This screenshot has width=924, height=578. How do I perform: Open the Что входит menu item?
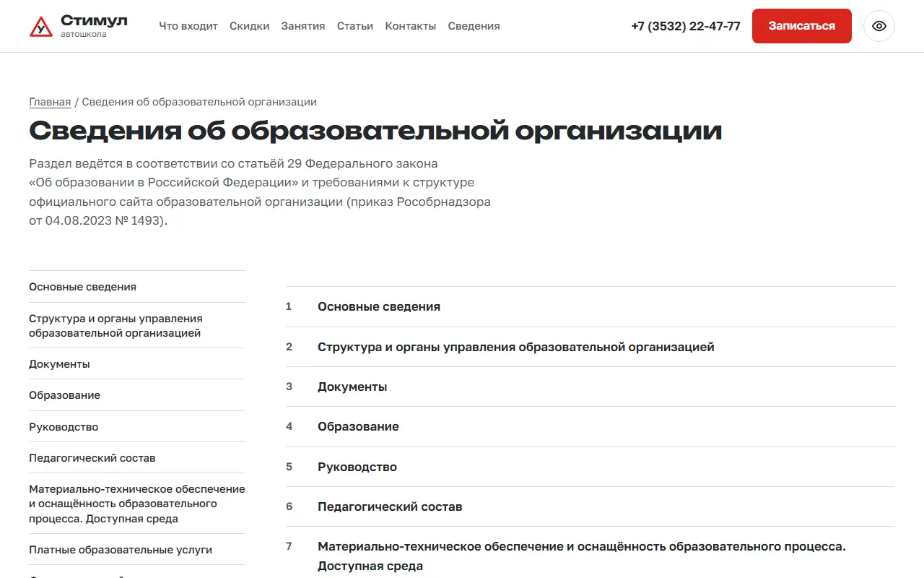click(188, 26)
